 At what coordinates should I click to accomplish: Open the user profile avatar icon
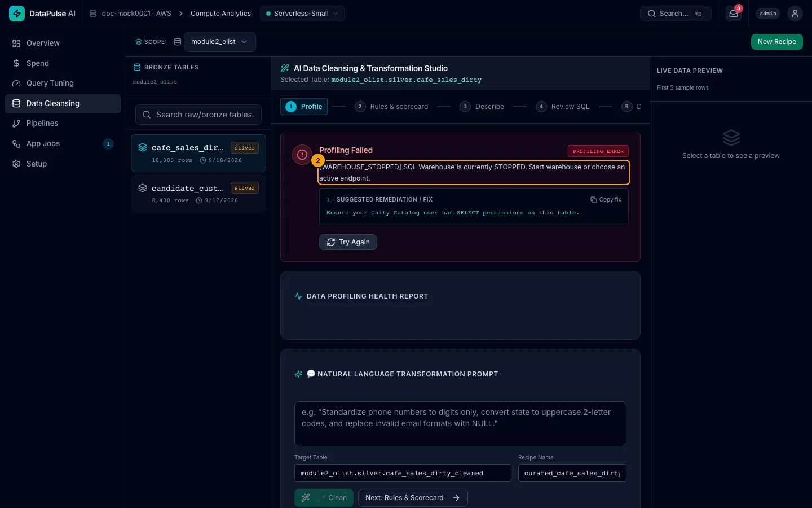point(795,14)
